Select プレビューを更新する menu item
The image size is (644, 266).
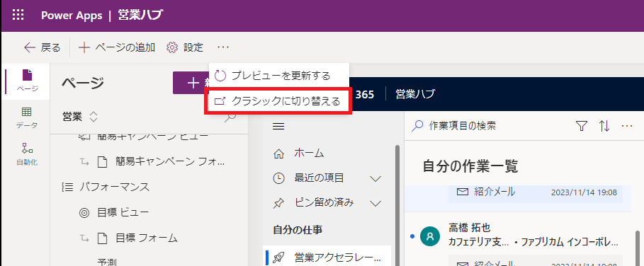279,76
